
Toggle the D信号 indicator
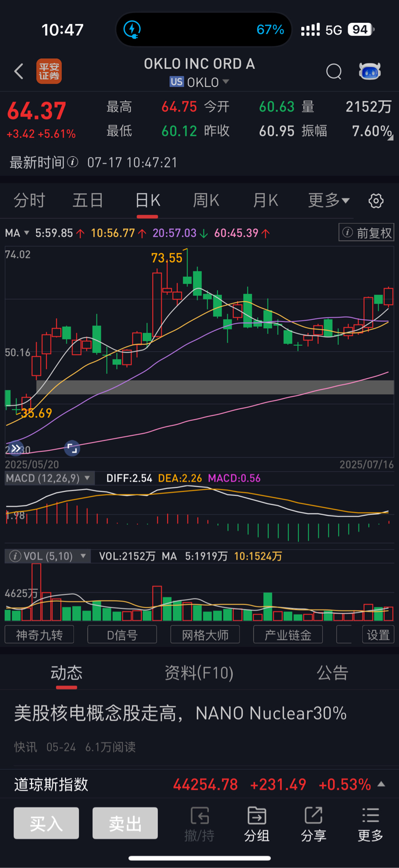tap(122, 635)
